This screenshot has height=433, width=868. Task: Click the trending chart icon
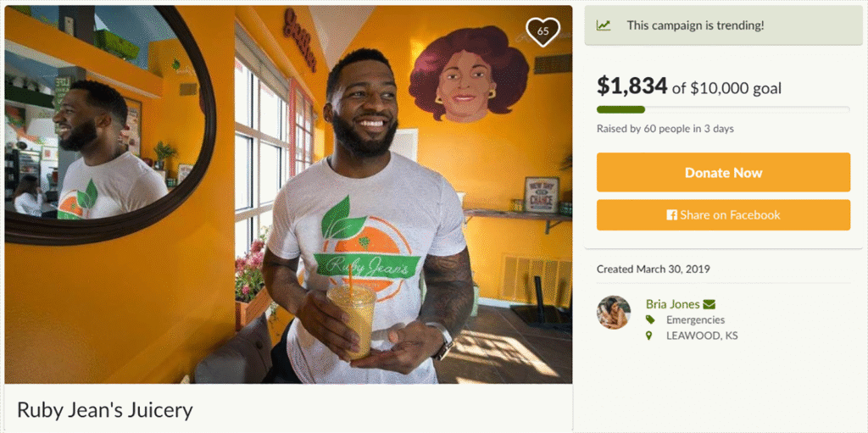pos(604,25)
